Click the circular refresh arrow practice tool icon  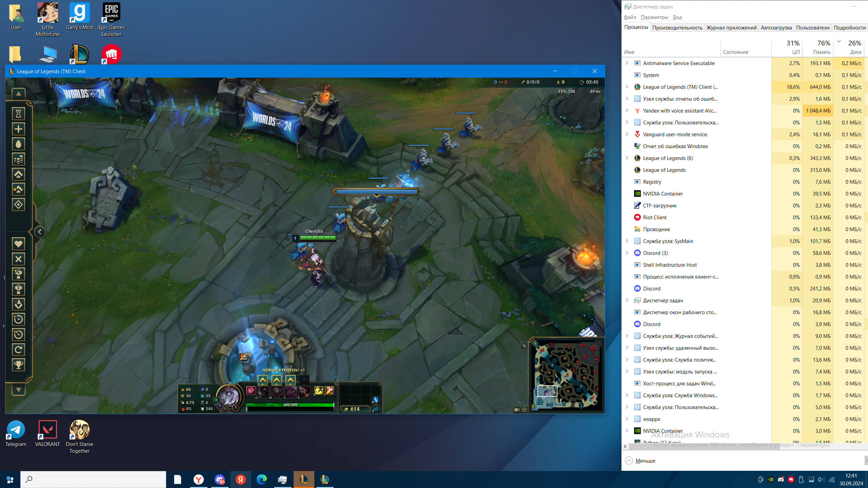[x=19, y=349]
